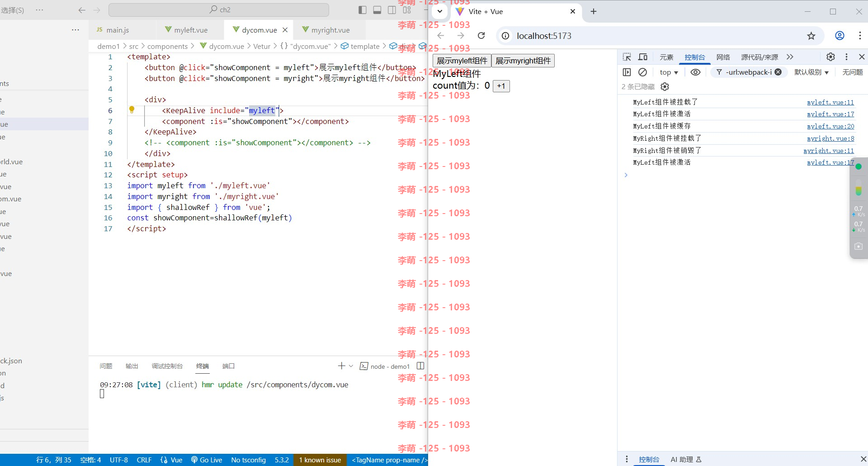Screen dimensions: 868x466
Task: Open browser three-dot menu
Action: (x=860, y=35)
